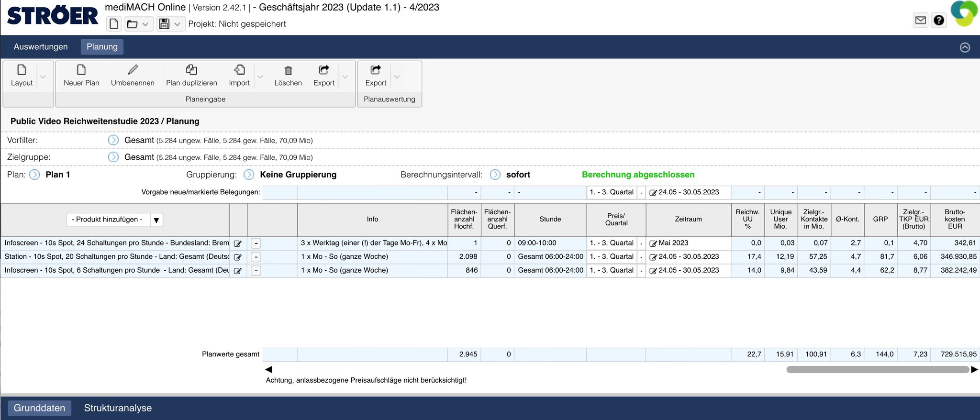Switch to the Auswertungen tab
Screen dimensions: 980x420
click(x=41, y=47)
